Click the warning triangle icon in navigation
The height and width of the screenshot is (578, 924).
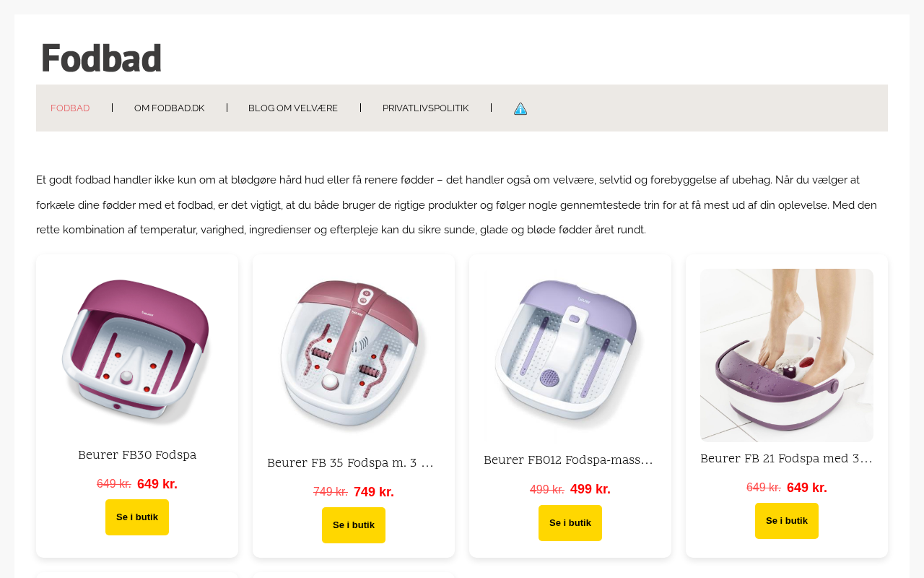520,108
